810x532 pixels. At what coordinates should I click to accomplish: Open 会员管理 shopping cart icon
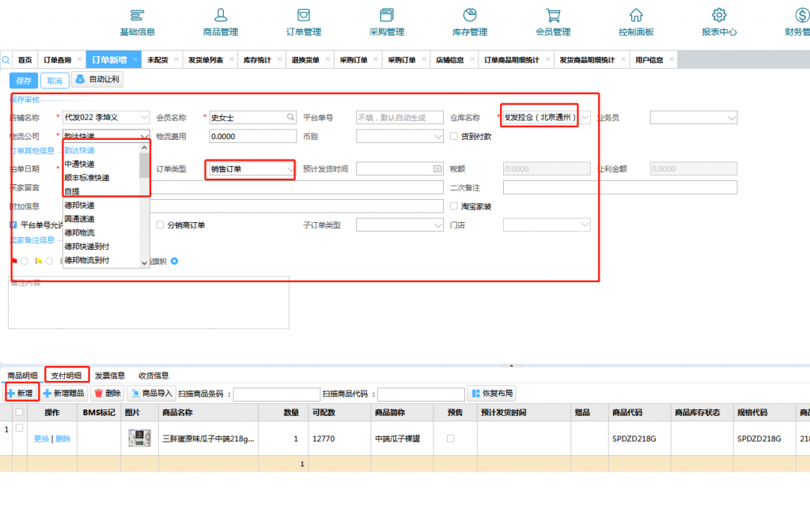pyautogui.click(x=553, y=21)
